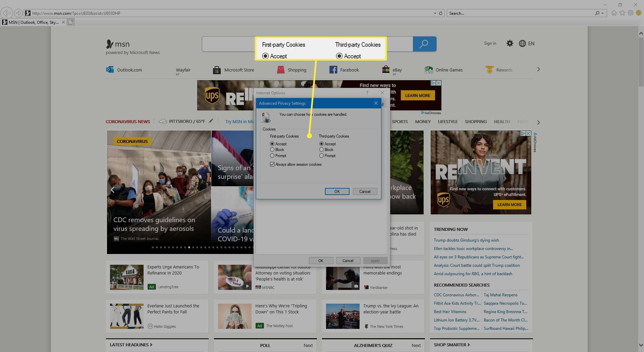Open the Shopping category in the news bar
Image resolution: width=644 pixels, height=352 pixels.
pos(476,121)
